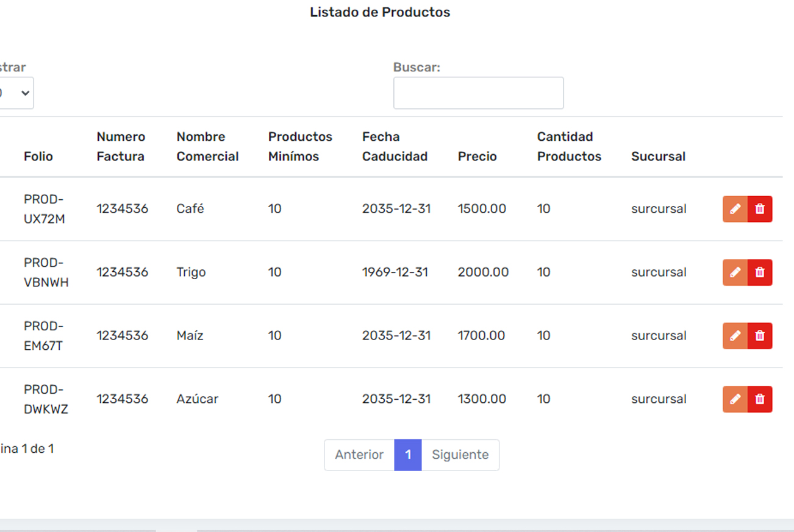Viewport: 794px width, 532px height.
Task: Sort by Nombre Comercial header
Action: (207, 147)
